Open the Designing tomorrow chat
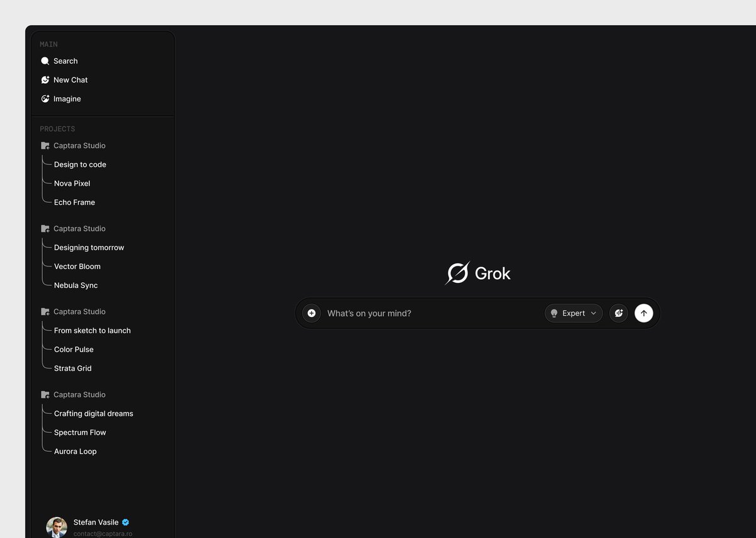The height and width of the screenshot is (538, 756). point(89,248)
